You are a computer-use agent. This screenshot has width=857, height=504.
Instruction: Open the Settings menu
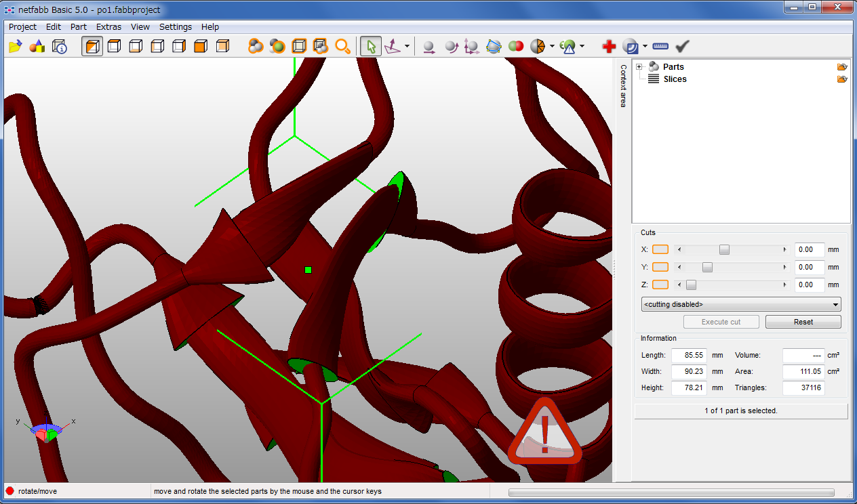[x=175, y=27]
